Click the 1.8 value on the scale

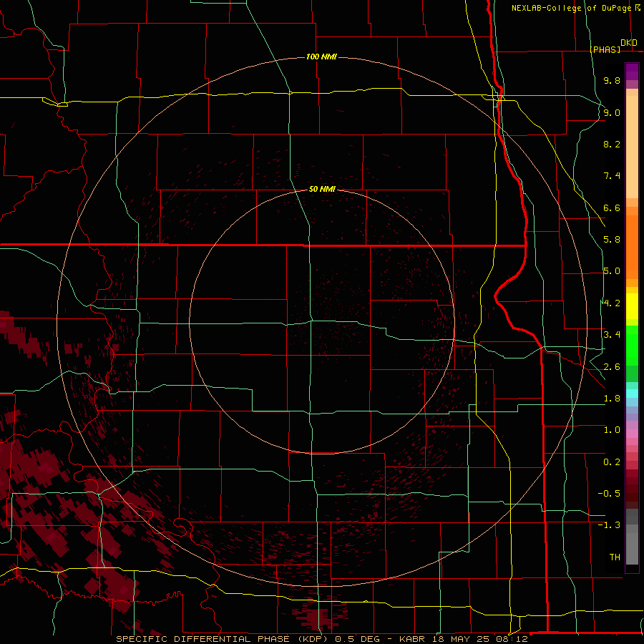coord(612,399)
